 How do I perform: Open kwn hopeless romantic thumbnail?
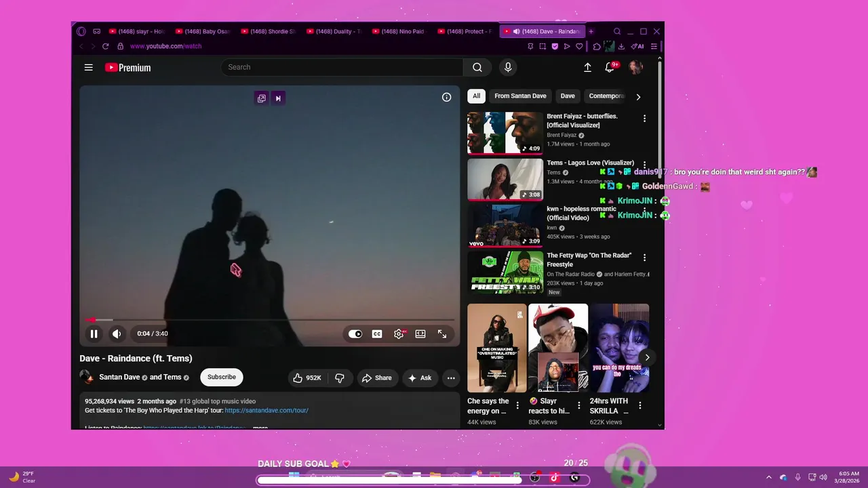tap(505, 226)
